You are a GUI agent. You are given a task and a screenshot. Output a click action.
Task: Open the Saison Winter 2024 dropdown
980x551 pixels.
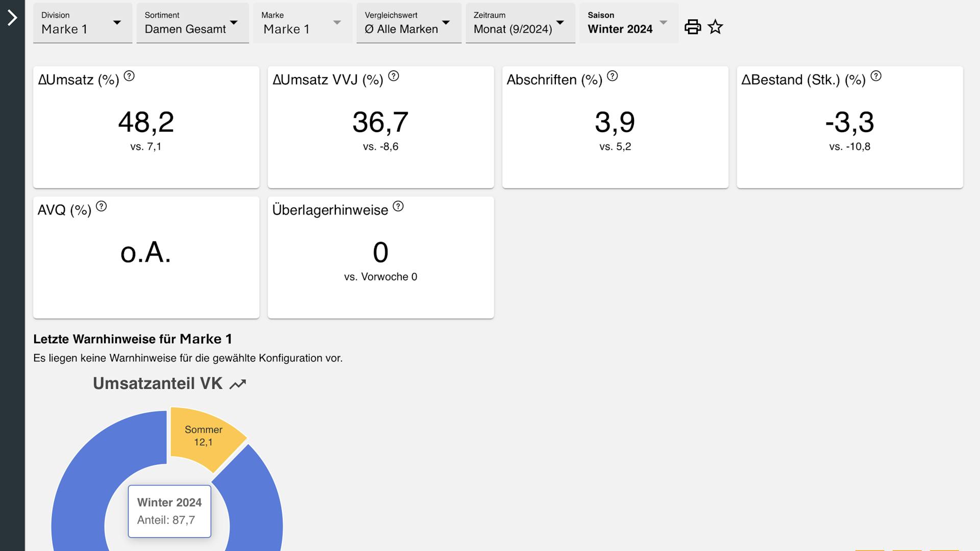click(628, 23)
